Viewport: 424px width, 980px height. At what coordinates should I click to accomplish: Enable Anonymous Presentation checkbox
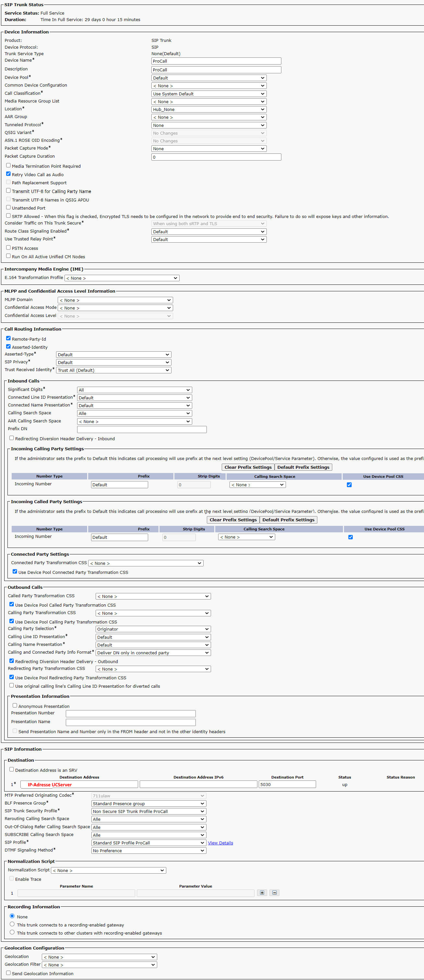point(15,705)
